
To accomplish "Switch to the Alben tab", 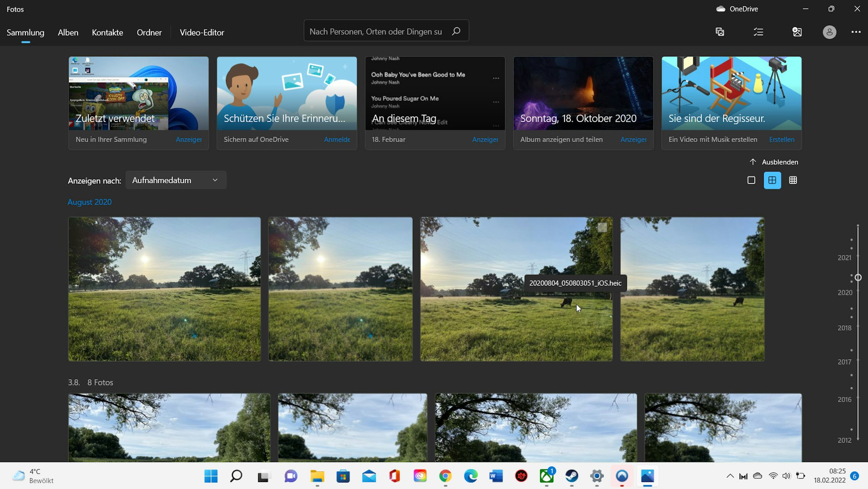I will 68,32.
